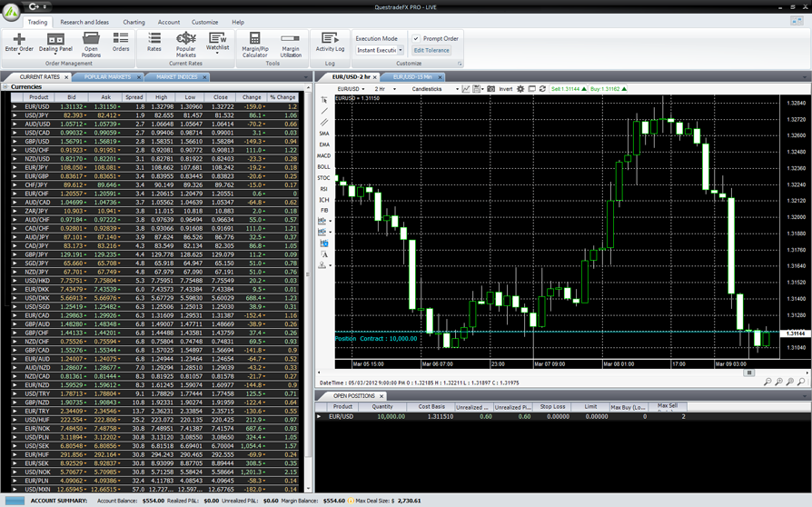Close the Open Positions tab
812x507 pixels.
click(x=381, y=396)
